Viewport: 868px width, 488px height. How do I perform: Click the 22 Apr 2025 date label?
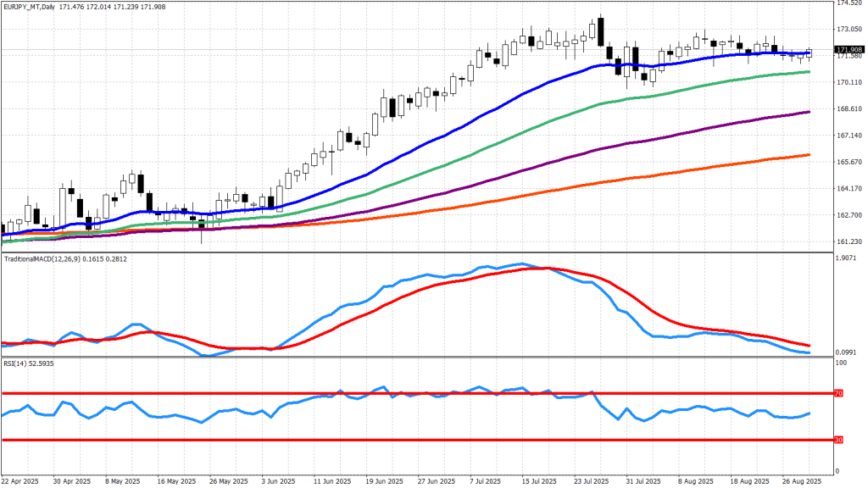pyautogui.click(x=21, y=480)
